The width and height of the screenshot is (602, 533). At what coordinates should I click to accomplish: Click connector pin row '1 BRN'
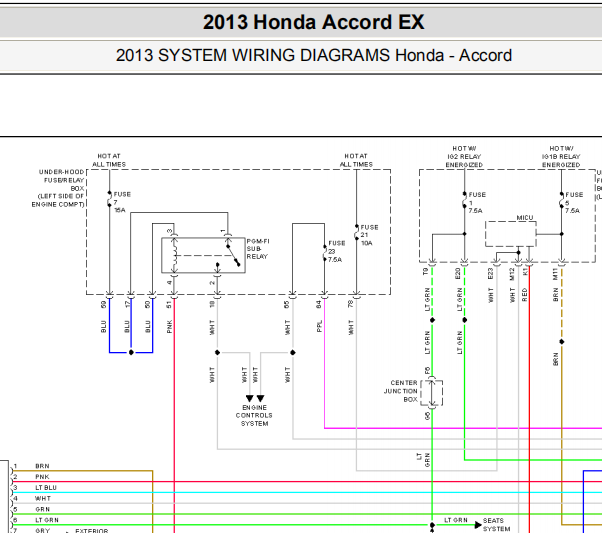[31, 466]
